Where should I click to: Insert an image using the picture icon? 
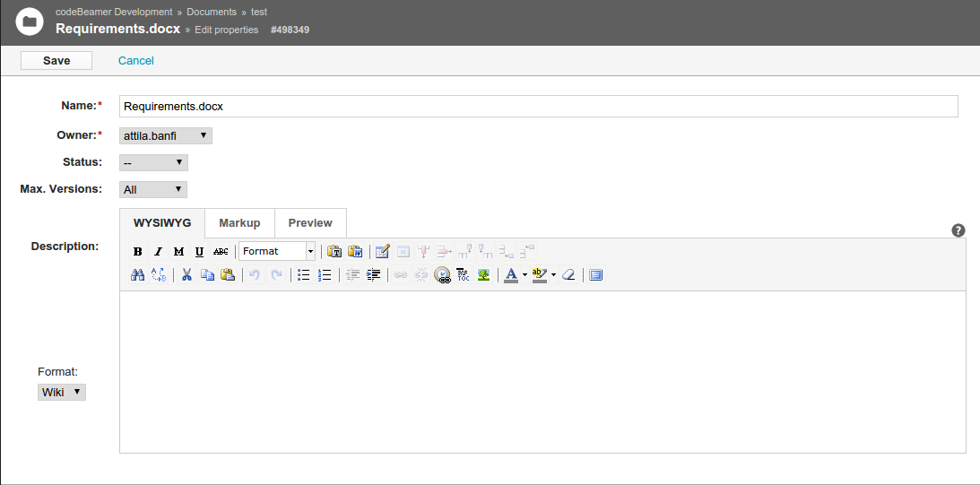(484, 274)
